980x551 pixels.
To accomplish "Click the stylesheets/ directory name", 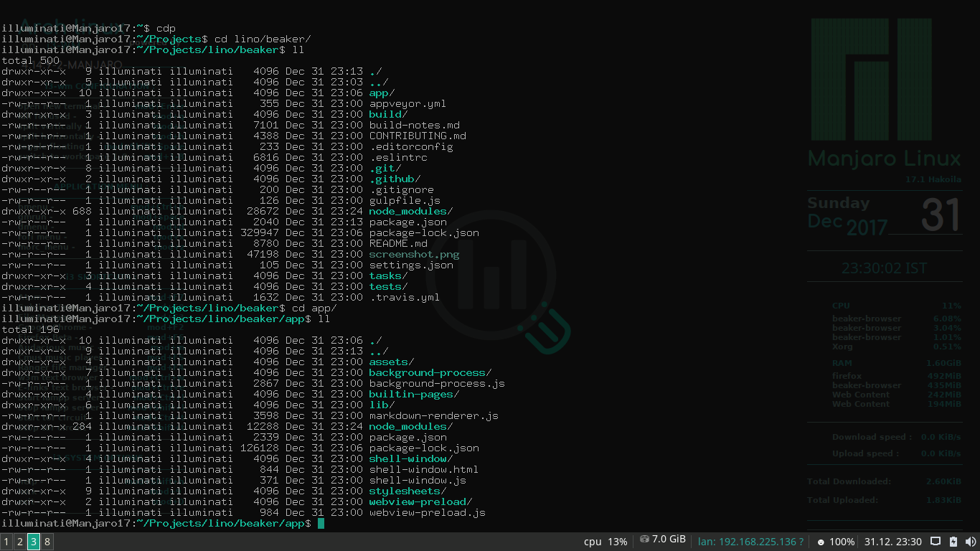I will point(407,491).
